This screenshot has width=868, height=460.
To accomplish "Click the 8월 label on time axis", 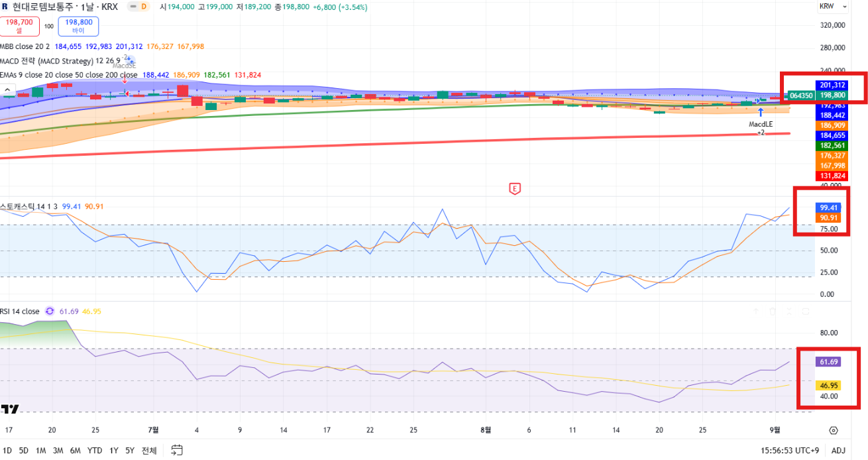I will pos(486,430).
